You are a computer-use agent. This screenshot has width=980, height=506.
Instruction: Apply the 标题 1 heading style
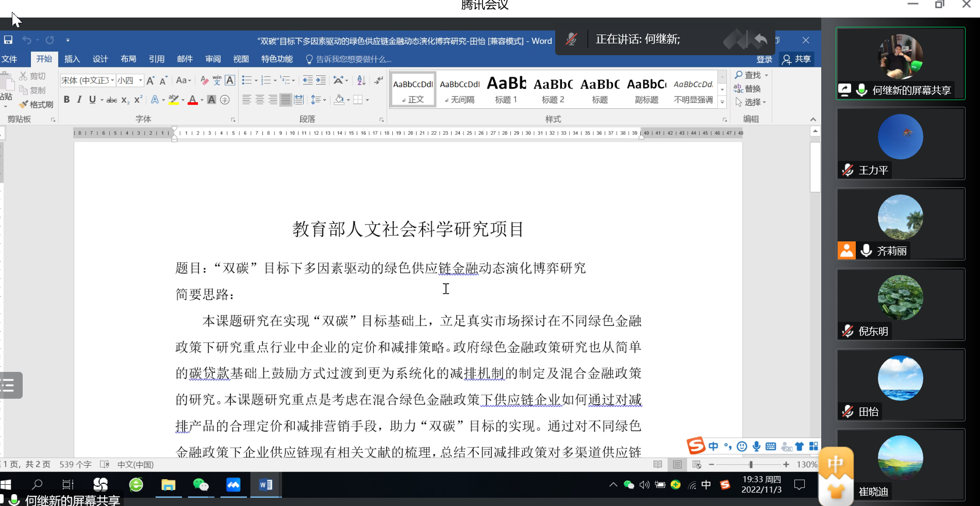pos(506,90)
